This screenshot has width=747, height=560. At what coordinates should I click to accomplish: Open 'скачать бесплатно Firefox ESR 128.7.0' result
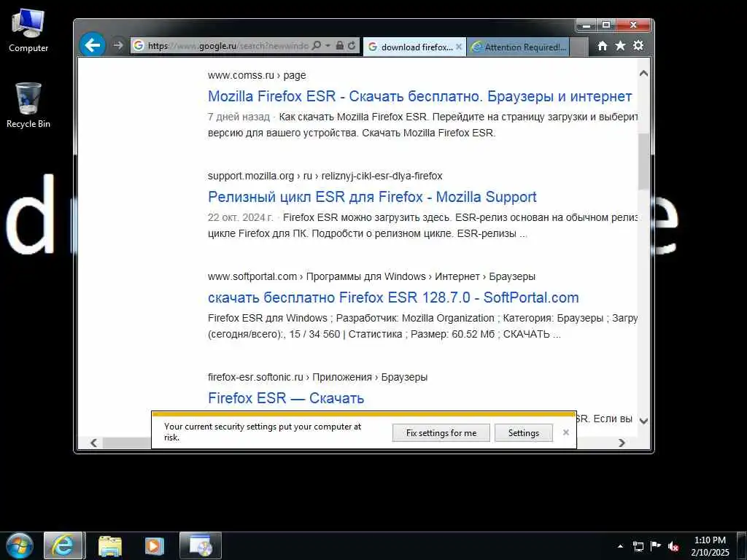[x=393, y=297]
